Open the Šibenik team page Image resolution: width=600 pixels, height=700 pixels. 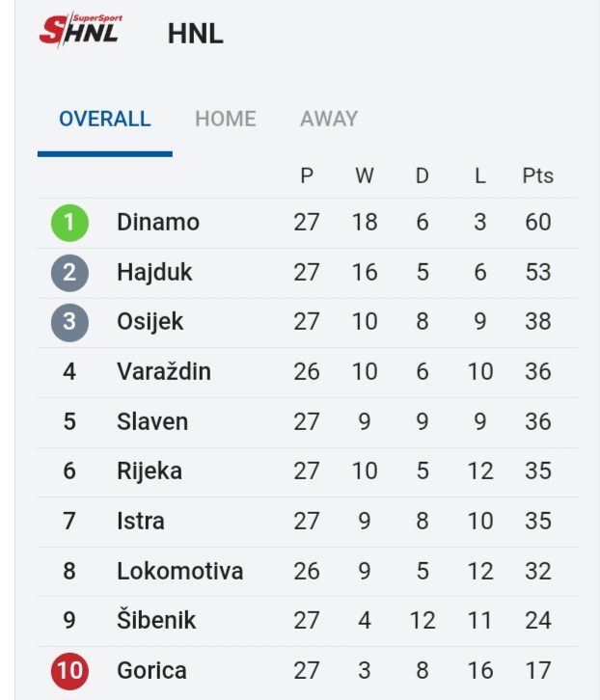pos(156,621)
